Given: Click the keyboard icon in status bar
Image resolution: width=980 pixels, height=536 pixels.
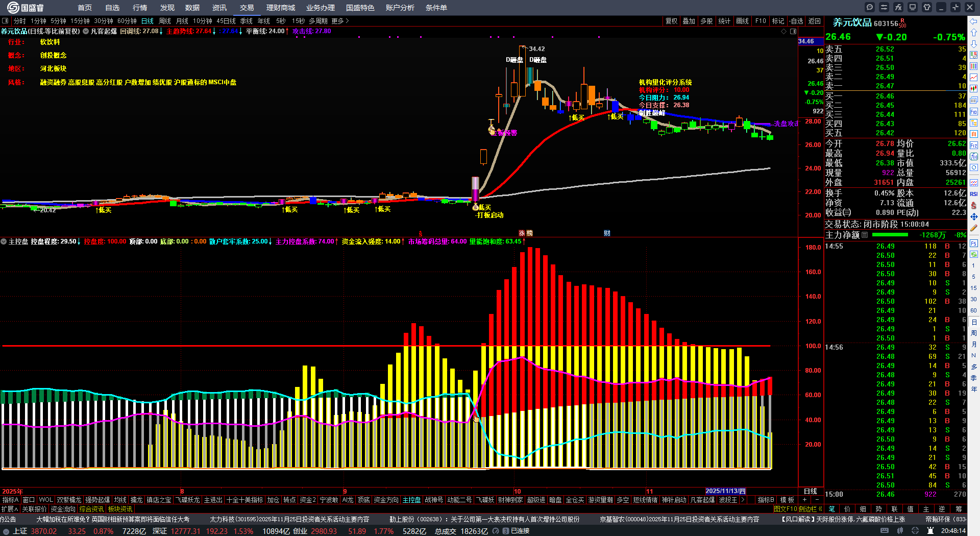Looking at the screenshot, I should click(885, 531).
